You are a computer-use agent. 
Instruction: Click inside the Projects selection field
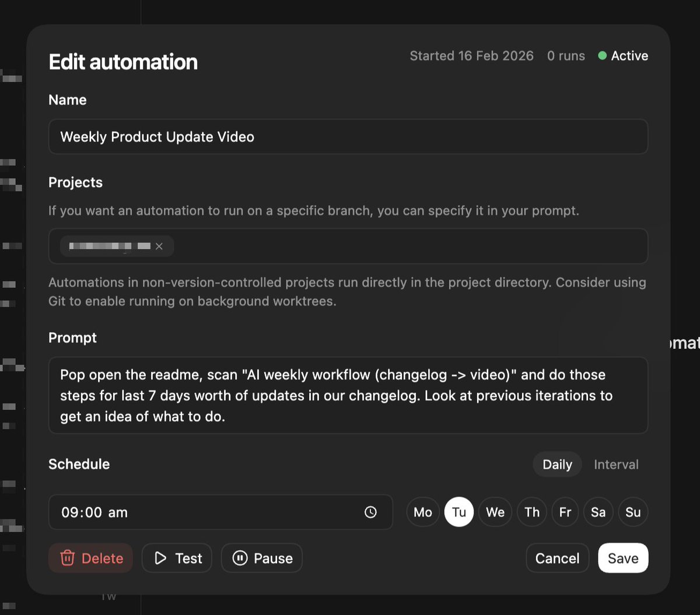[348, 246]
